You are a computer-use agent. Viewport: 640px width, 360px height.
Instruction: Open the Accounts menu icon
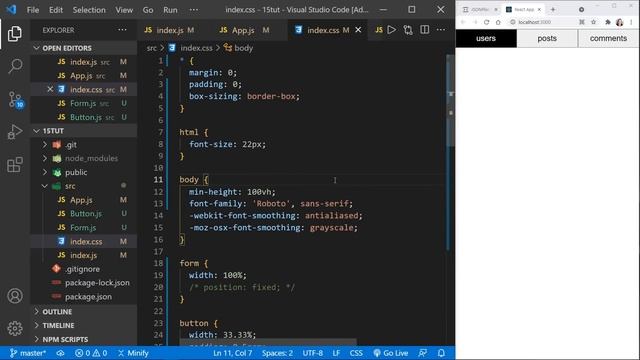[15, 296]
